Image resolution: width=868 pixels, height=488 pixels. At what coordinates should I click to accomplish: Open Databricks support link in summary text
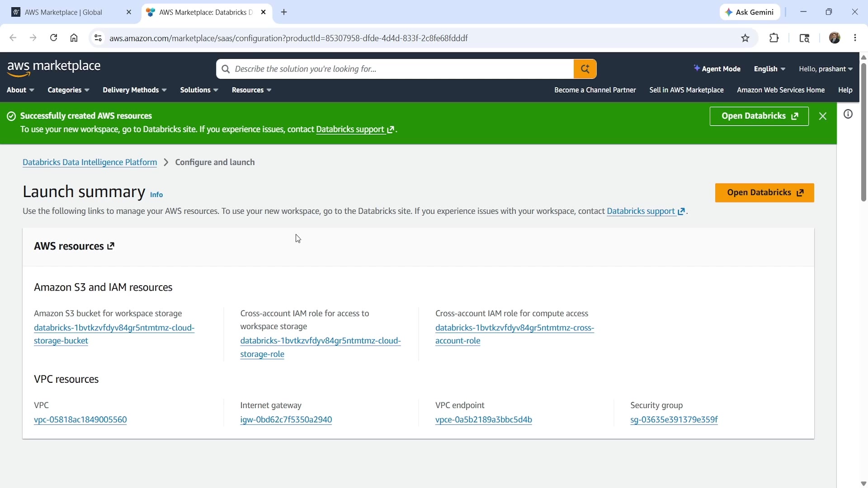[x=646, y=211]
